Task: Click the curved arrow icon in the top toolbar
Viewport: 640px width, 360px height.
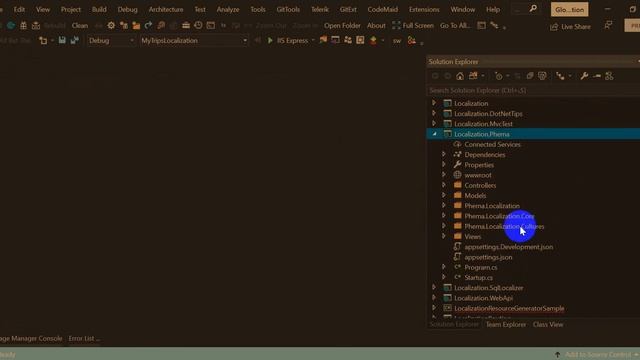Action: pyautogui.click(x=149, y=25)
